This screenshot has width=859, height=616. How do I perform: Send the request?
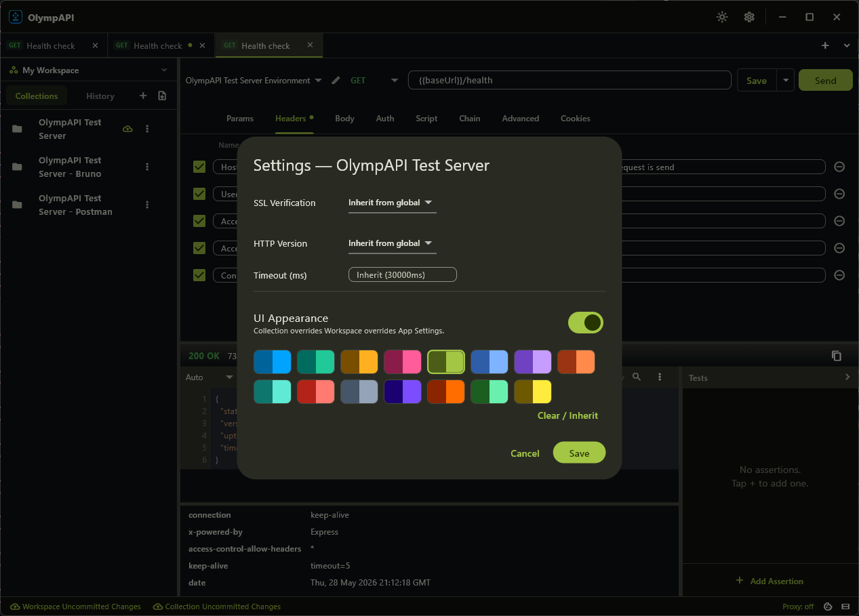825,81
